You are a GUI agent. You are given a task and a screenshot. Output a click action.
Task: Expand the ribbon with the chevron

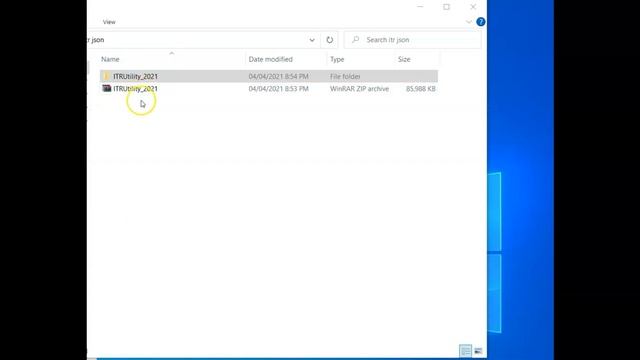pos(469,22)
